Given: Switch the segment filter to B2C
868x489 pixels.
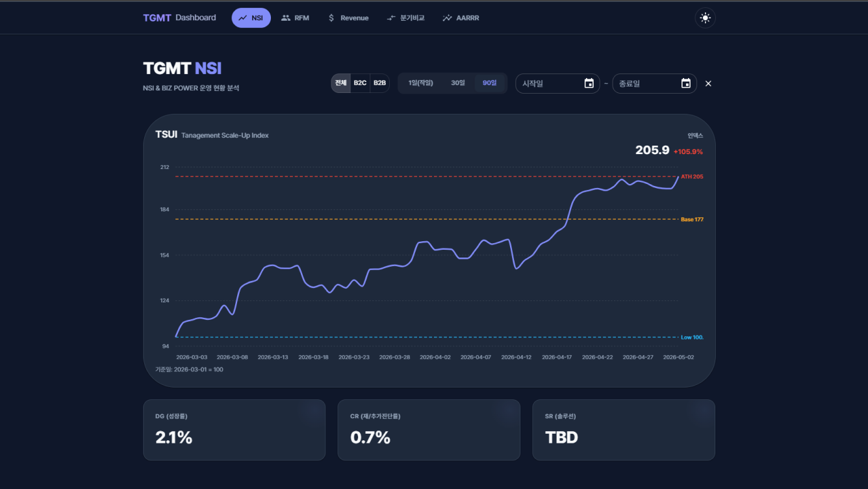Looking at the screenshot, I should click(360, 83).
